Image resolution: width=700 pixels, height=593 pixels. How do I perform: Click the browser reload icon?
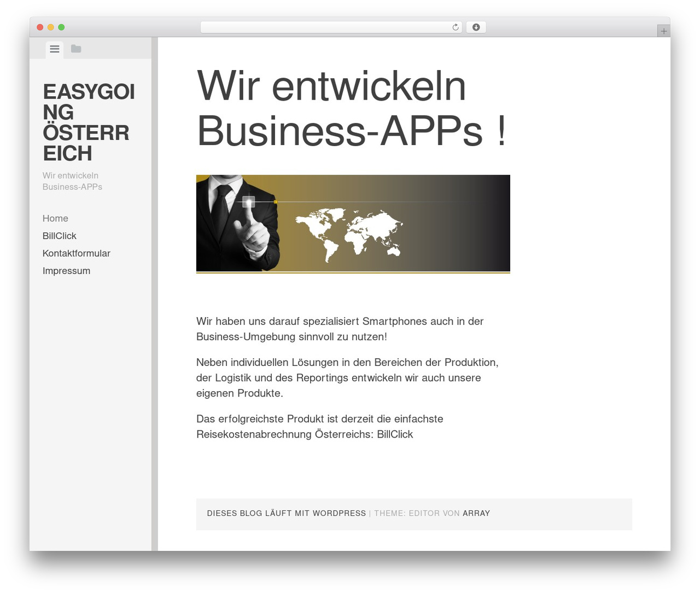point(456,27)
